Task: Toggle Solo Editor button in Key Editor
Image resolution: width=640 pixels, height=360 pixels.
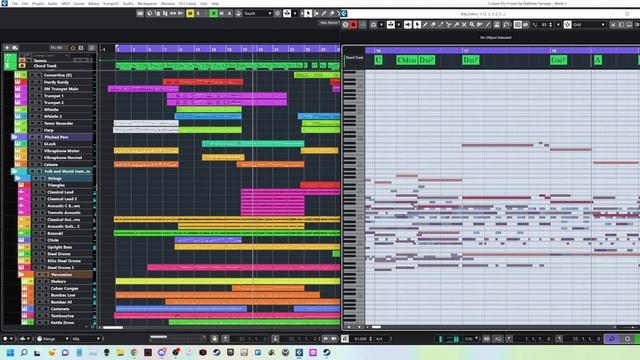Action: click(x=345, y=24)
